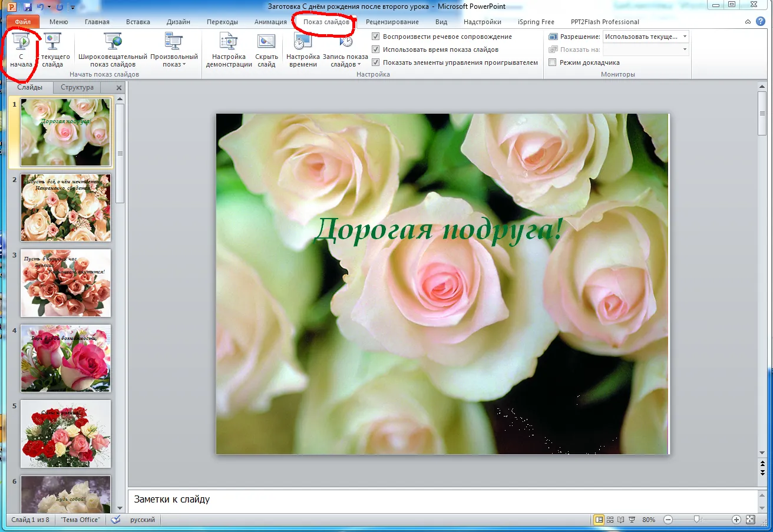Customize quick access toolbar dropdown
The width and height of the screenshot is (773, 532).
coord(72,7)
